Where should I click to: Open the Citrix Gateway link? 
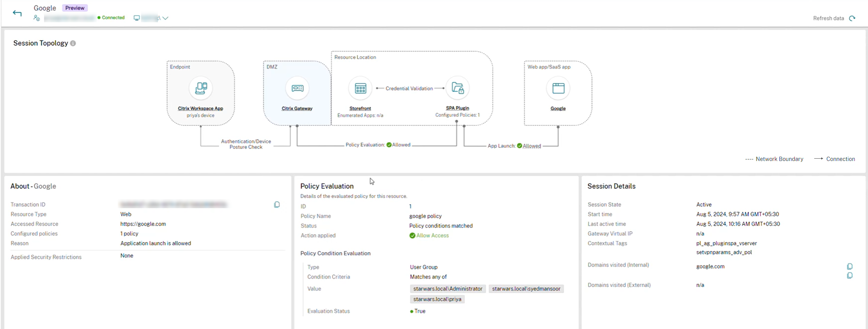(297, 109)
